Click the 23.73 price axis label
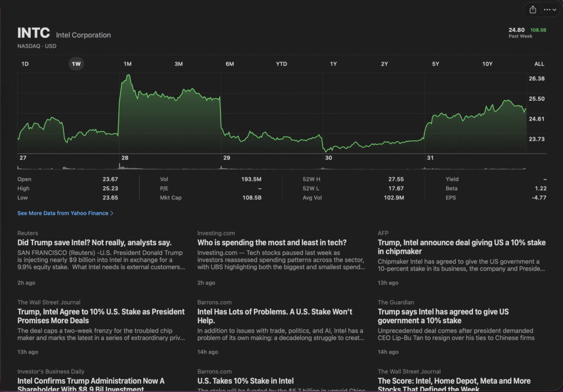Viewport: 563px width, 392px height. [537, 139]
